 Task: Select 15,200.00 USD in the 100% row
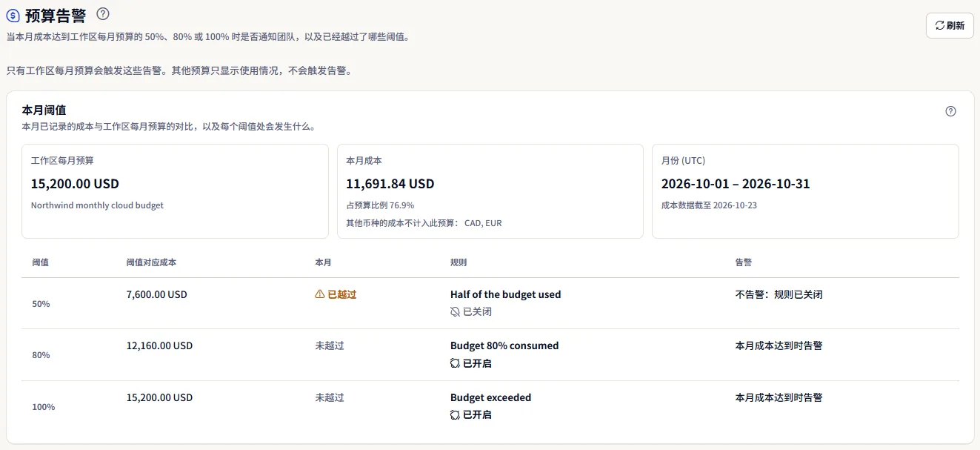159,397
